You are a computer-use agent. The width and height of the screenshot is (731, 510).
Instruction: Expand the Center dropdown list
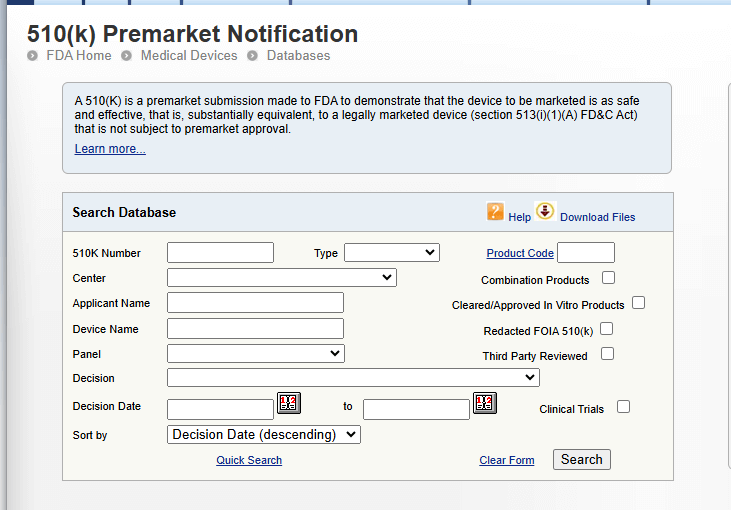[x=281, y=277]
